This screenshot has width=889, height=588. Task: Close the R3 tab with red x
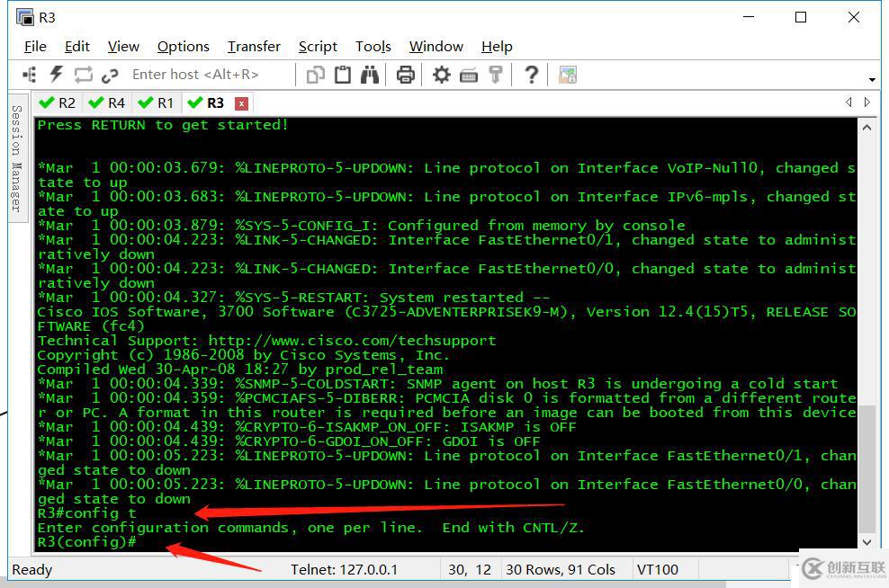coord(241,103)
